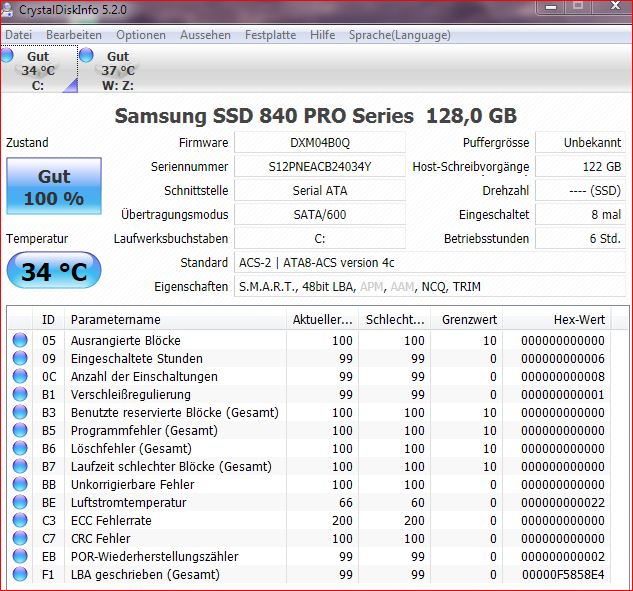Click the Schlecht... column header
Screen dimensions: 633x591
(395, 320)
